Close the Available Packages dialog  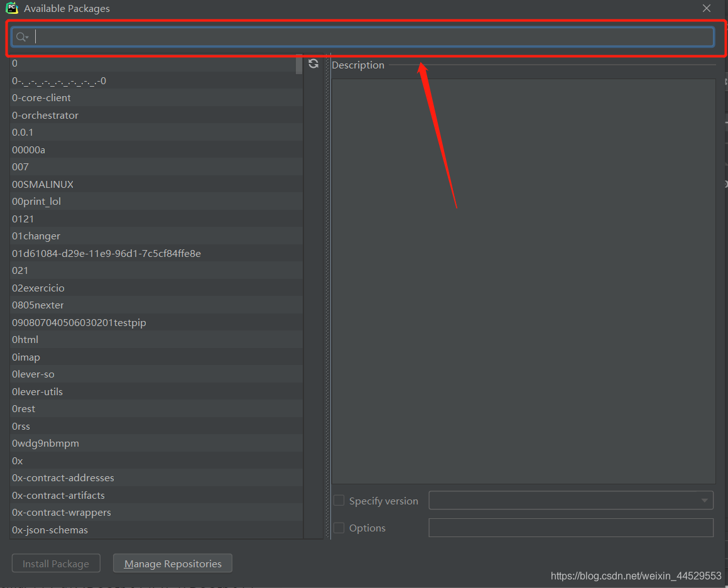pos(706,8)
